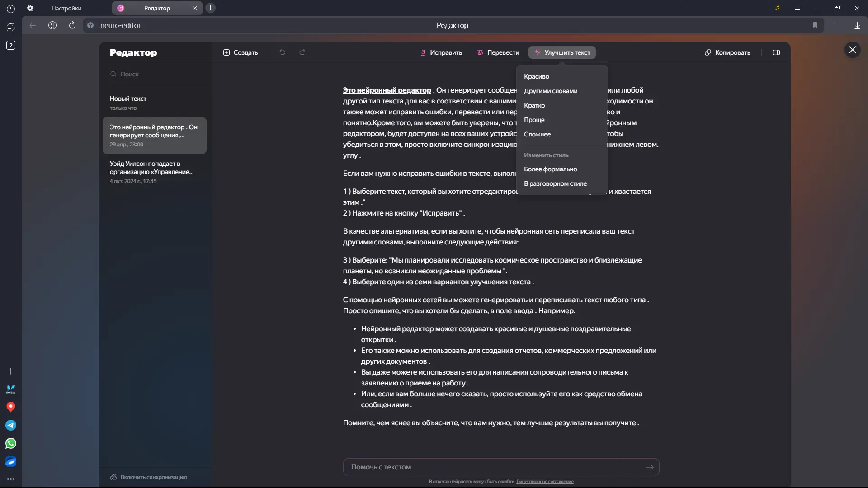Image resolution: width=868 pixels, height=488 pixels.
Task: Select Кратко option in the menu
Action: (x=534, y=105)
